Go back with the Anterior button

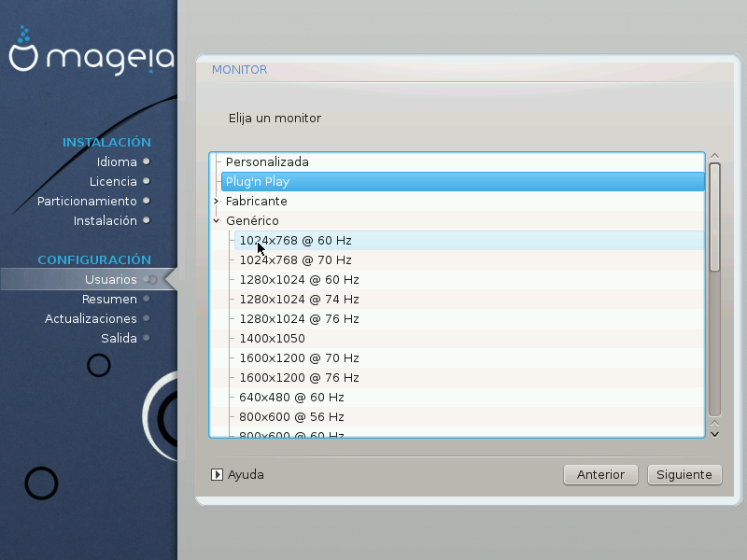(600, 475)
